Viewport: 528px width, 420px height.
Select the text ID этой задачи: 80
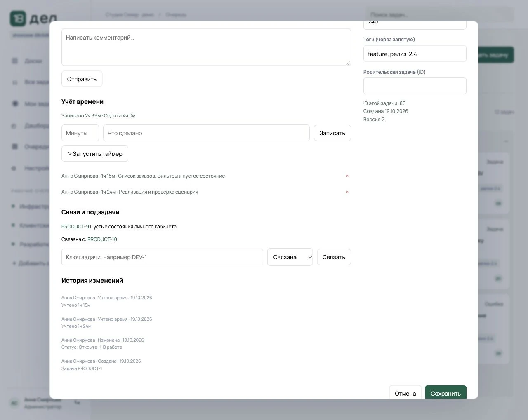384,103
